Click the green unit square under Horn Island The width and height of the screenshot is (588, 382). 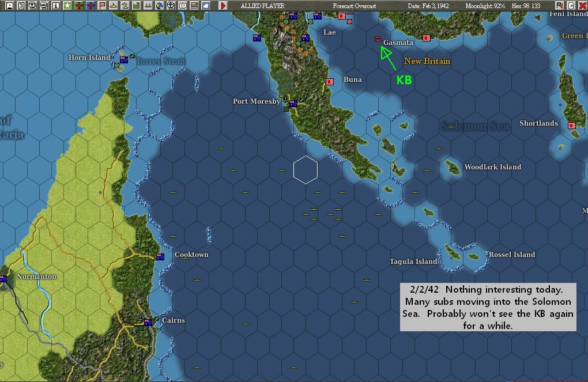[x=116, y=66]
